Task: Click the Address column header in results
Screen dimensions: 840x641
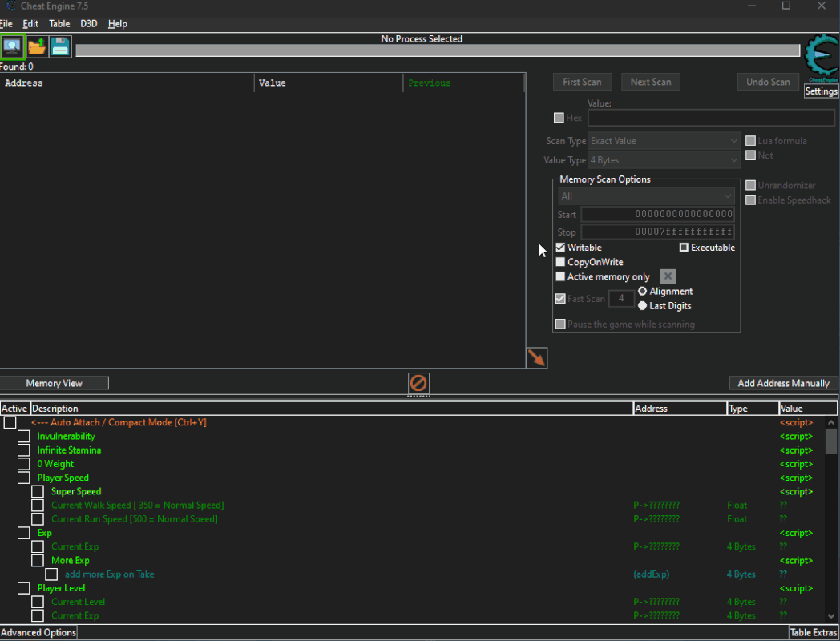Action: [127, 83]
